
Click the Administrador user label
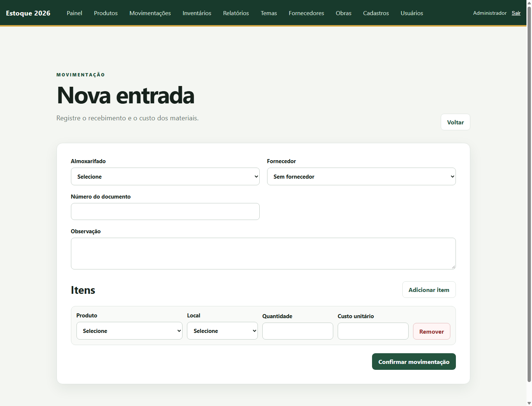(490, 13)
